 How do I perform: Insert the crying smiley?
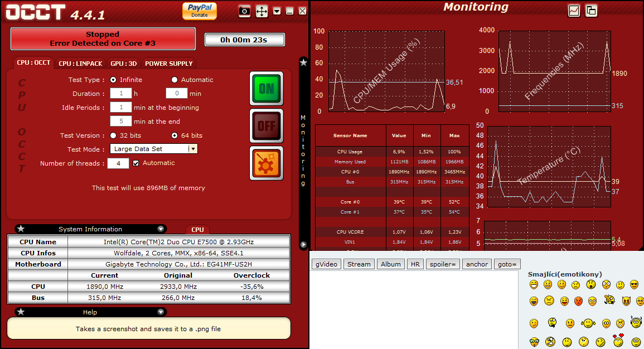[592, 302]
